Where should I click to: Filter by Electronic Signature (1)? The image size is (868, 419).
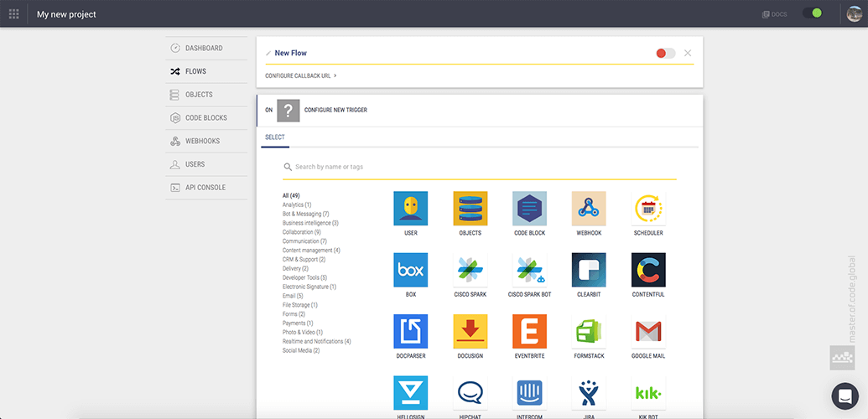(x=309, y=287)
